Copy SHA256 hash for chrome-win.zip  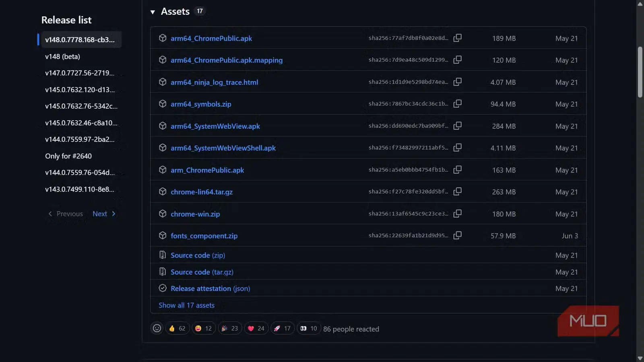457,214
